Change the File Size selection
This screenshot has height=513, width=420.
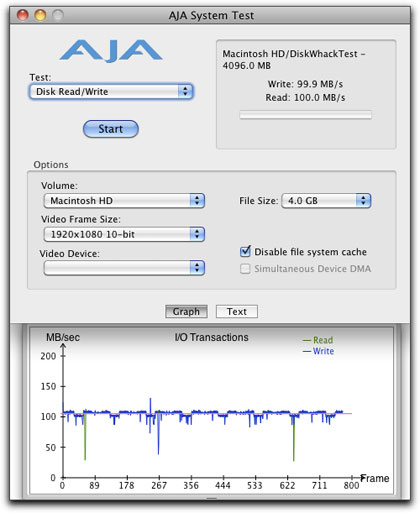(x=326, y=201)
